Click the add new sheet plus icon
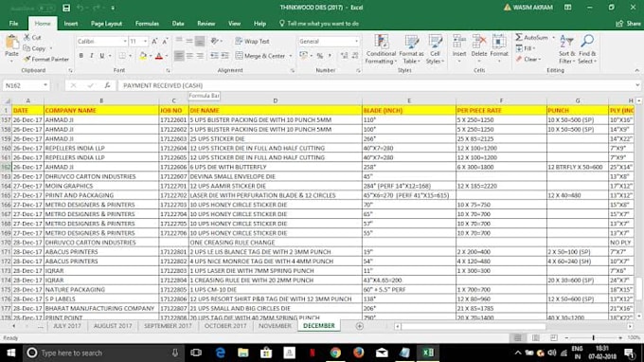The width and height of the screenshot is (644, 362). coord(359,326)
